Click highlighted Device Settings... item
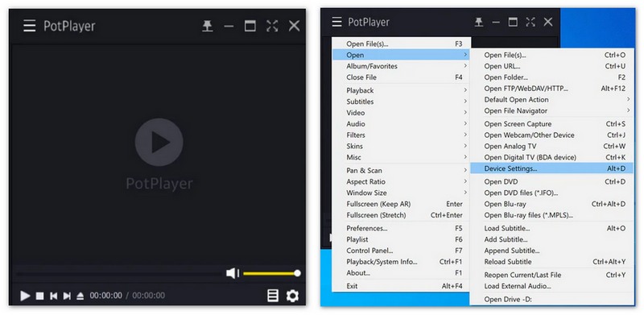644x315 pixels. (551, 168)
